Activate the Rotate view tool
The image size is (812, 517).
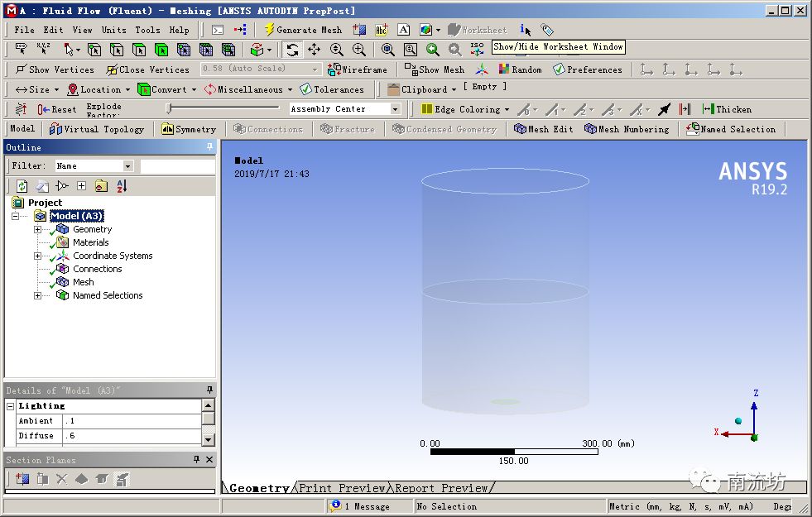click(x=292, y=50)
